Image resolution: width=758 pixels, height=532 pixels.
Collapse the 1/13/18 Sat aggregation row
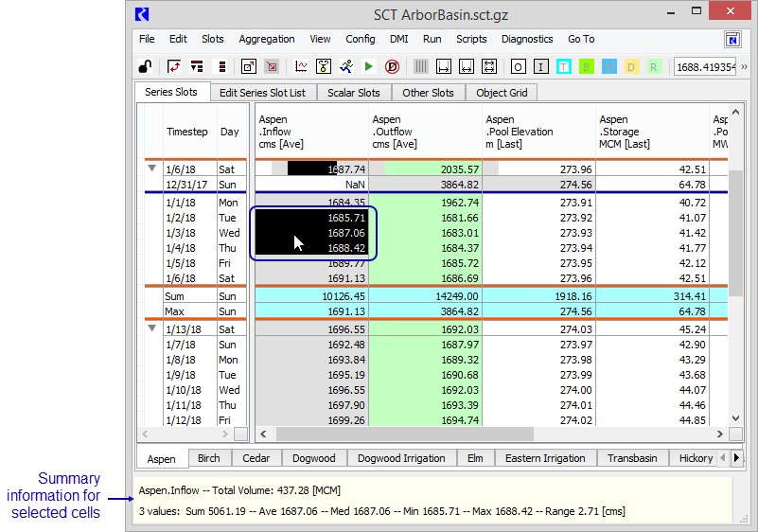(x=151, y=329)
